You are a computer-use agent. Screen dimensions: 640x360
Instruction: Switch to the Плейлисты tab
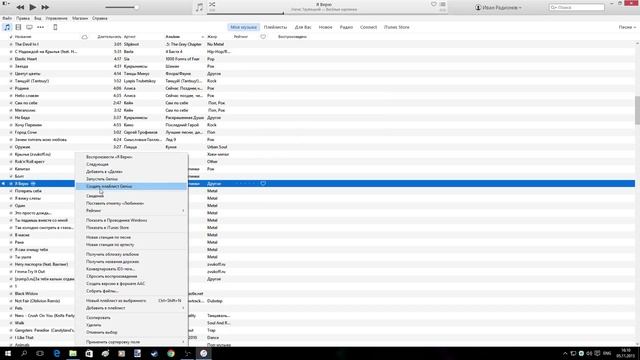tap(275, 27)
